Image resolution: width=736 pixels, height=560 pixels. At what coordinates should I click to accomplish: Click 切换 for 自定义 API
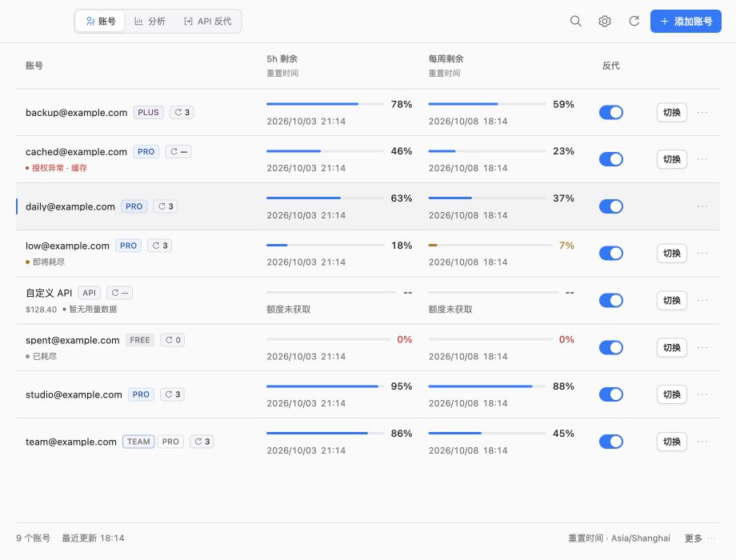[672, 301]
